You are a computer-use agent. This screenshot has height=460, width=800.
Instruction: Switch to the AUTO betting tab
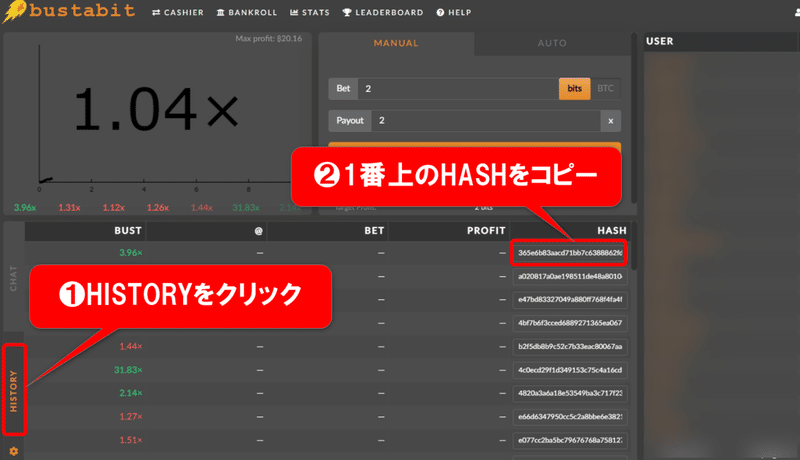point(552,43)
